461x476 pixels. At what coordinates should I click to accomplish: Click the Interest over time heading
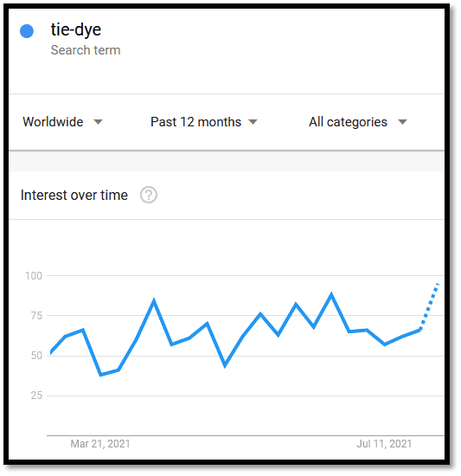coord(74,196)
